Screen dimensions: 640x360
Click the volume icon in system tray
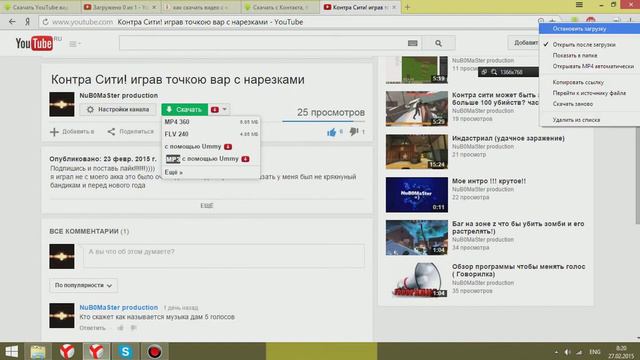567,352
